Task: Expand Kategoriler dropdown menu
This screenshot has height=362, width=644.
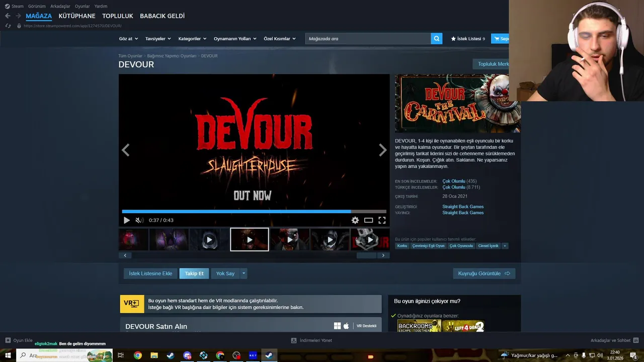Action: 193,39
